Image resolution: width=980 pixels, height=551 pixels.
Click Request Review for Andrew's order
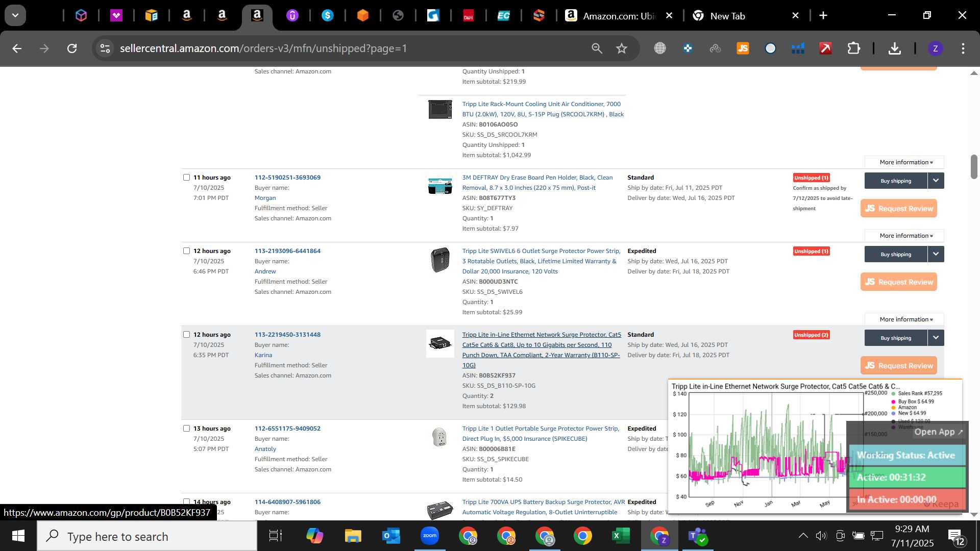point(899,282)
